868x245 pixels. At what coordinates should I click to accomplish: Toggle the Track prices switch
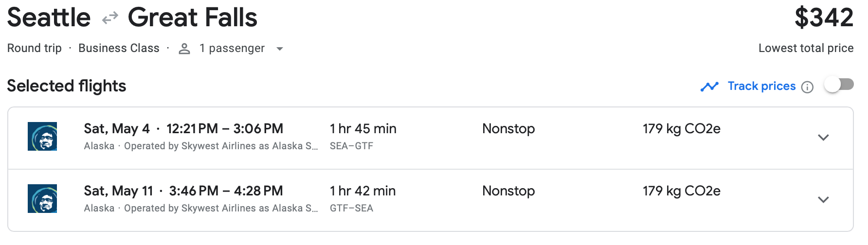point(839,85)
